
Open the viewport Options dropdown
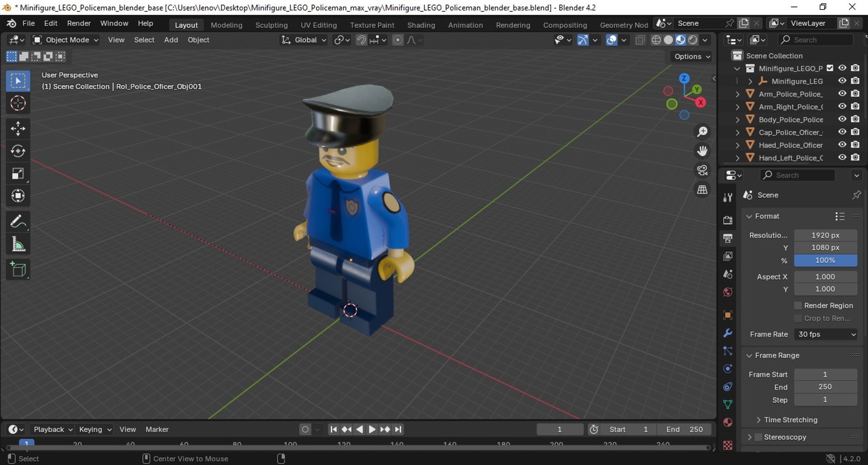point(692,57)
